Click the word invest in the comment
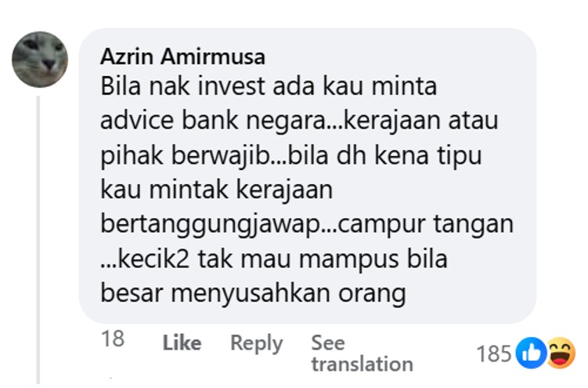Screen dimensions: 588x388 pyautogui.click(x=232, y=86)
